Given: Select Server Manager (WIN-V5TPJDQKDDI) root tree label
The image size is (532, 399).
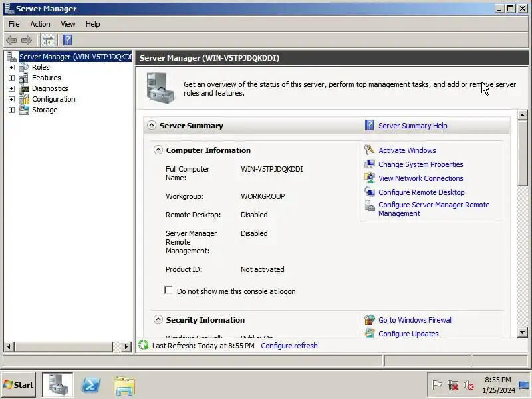Looking at the screenshot, I should click(75, 57).
